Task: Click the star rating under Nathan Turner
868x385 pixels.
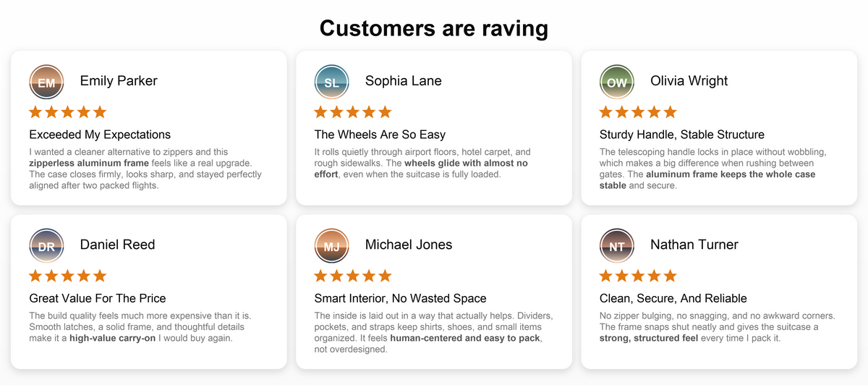Action: click(638, 276)
